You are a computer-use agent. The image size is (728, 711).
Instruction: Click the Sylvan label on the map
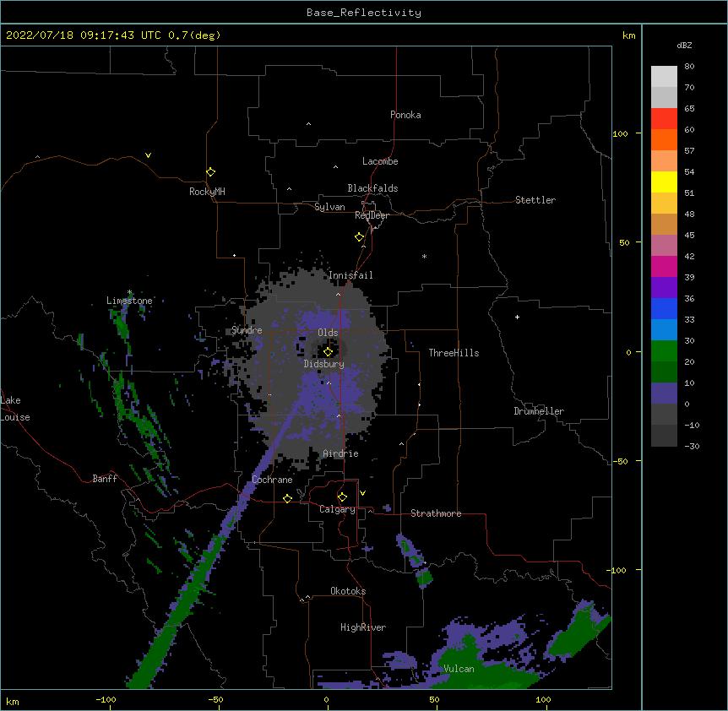[x=329, y=207]
